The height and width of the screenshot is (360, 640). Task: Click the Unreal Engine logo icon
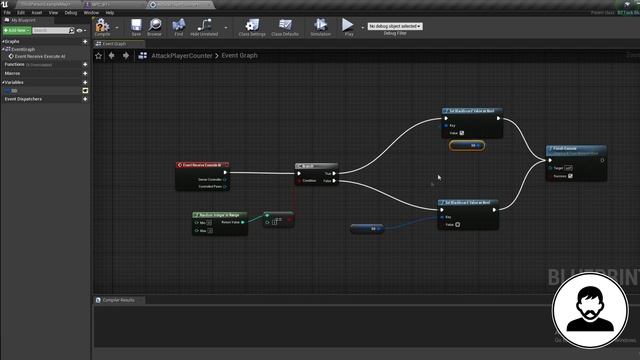tap(4, 4)
